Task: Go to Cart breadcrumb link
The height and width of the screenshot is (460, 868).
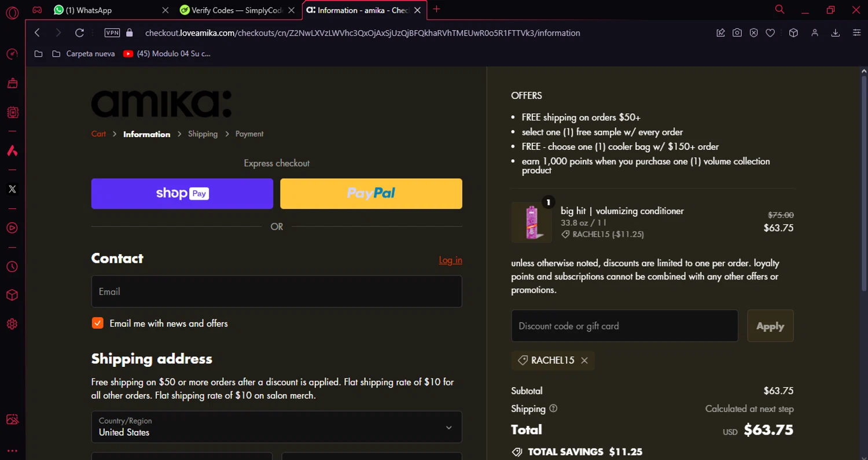Action: click(x=98, y=134)
